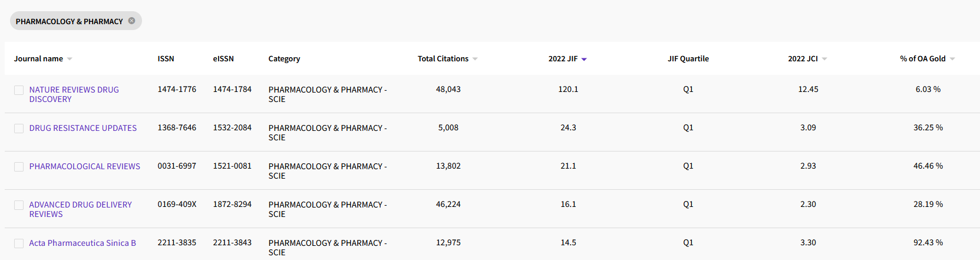Select Nature Reviews Drug Discovery checkbox
The width and height of the screenshot is (980, 260).
(19, 90)
